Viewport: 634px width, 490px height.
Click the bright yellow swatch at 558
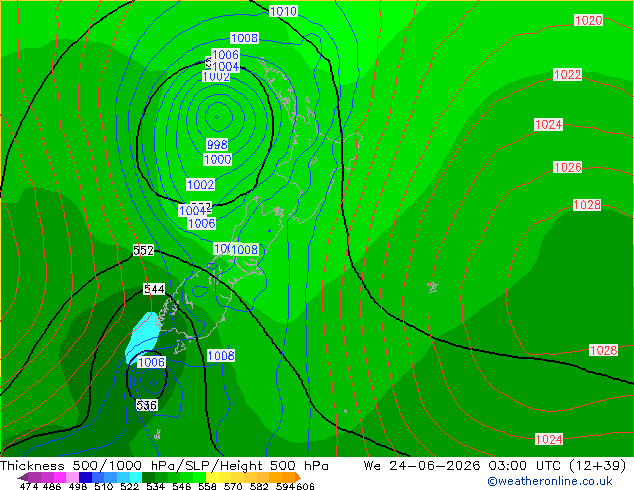point(212,477)
